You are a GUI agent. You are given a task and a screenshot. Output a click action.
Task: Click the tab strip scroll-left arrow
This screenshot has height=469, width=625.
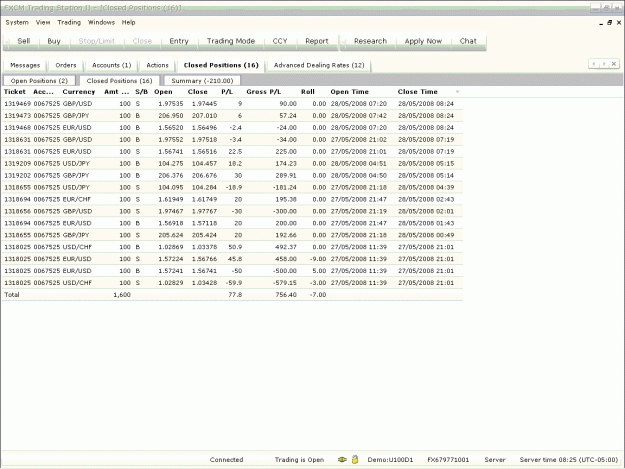(x=594, y=64)
